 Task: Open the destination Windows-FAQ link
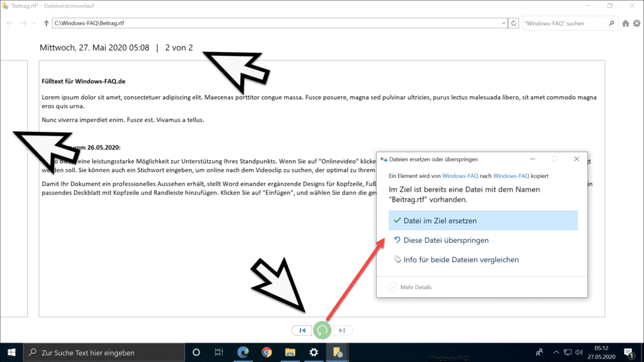[511, 176]
